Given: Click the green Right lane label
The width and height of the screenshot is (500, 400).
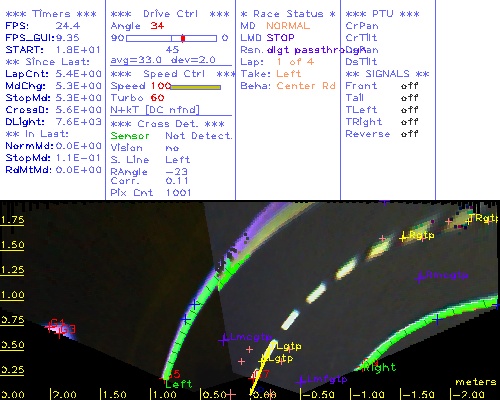Looking at the screenshot, I should [380, 367].
